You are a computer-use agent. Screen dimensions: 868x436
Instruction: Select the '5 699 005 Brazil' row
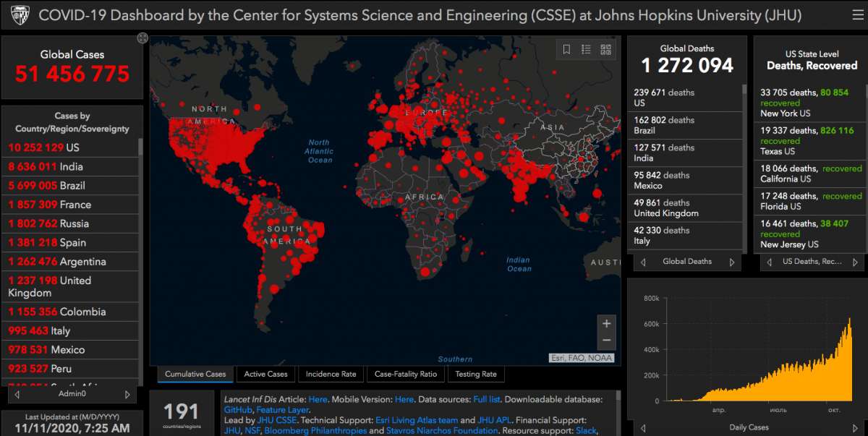point(70,186)
